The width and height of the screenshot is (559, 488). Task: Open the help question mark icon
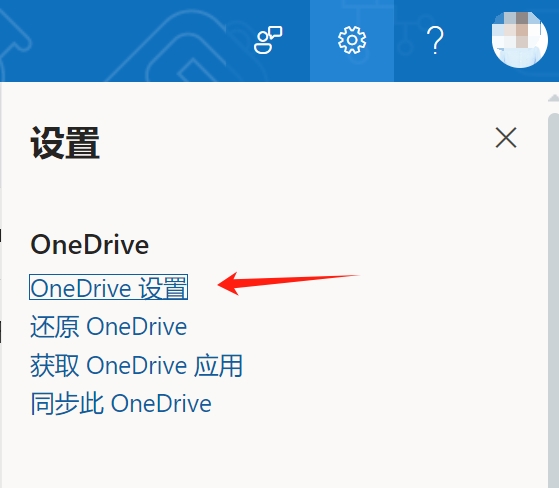435,40
